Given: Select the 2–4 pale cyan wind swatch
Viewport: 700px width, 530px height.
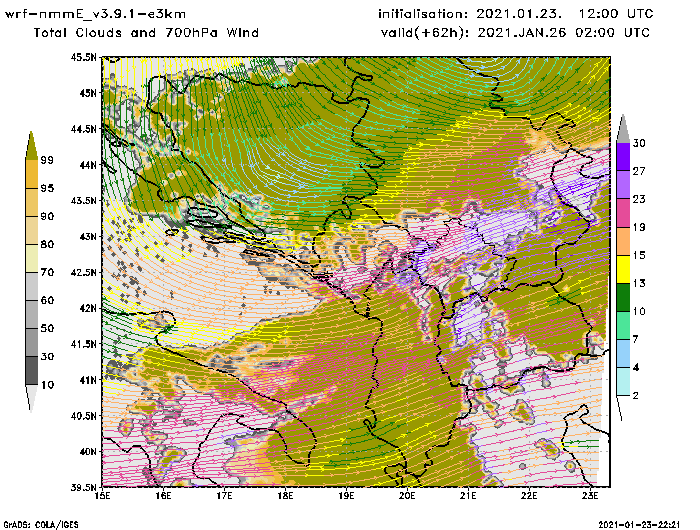Looking at the screenshot, I should point(623,382).
